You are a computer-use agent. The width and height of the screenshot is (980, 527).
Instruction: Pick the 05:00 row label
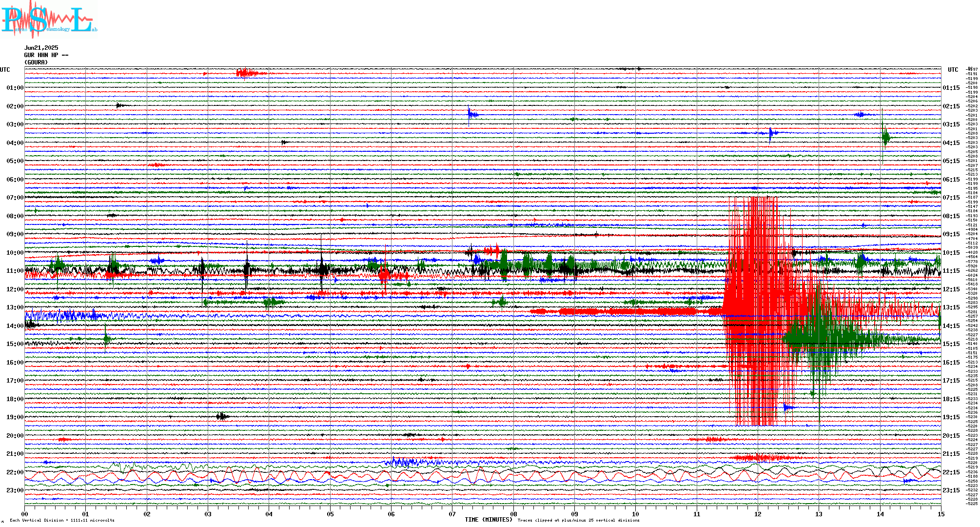click(x=15, y=161)
